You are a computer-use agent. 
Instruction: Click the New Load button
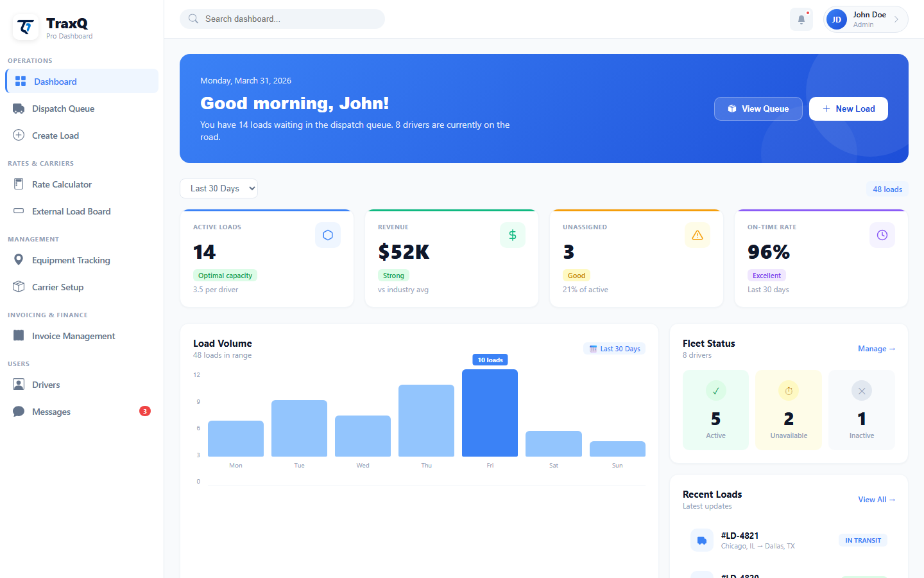[848, 109]
